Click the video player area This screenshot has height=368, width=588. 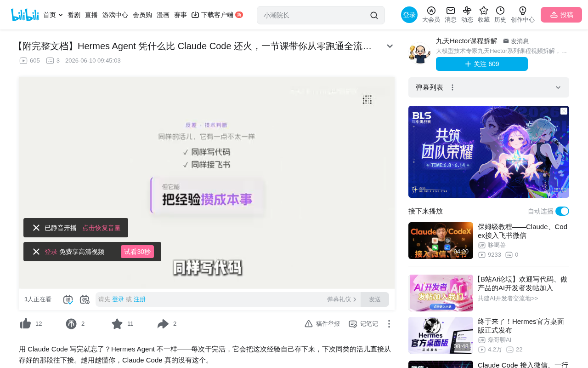coord(207,183)
